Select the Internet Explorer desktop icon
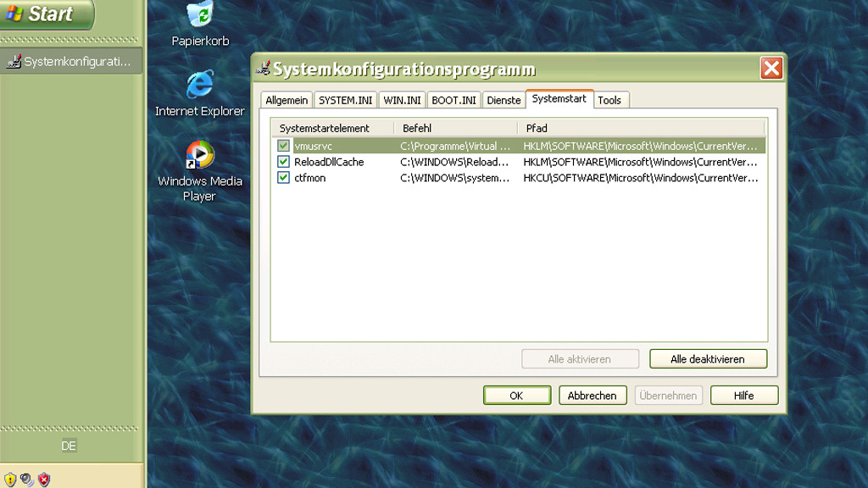The width and height of the screenshot is (868, 488). coord(200,93)
